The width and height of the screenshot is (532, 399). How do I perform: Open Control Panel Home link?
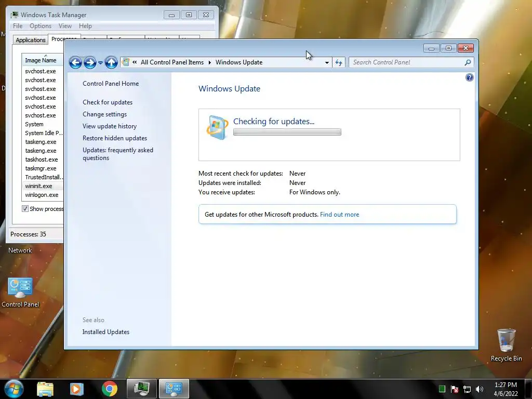pos(111,84)
